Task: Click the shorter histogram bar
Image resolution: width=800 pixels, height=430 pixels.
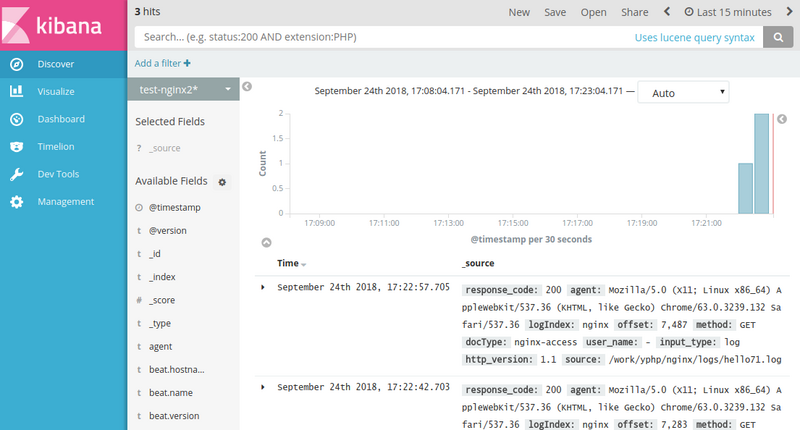Action: coord(745,188)
